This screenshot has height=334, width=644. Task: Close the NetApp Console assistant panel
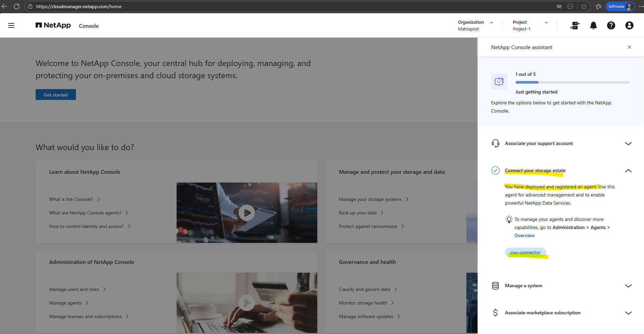629,47
